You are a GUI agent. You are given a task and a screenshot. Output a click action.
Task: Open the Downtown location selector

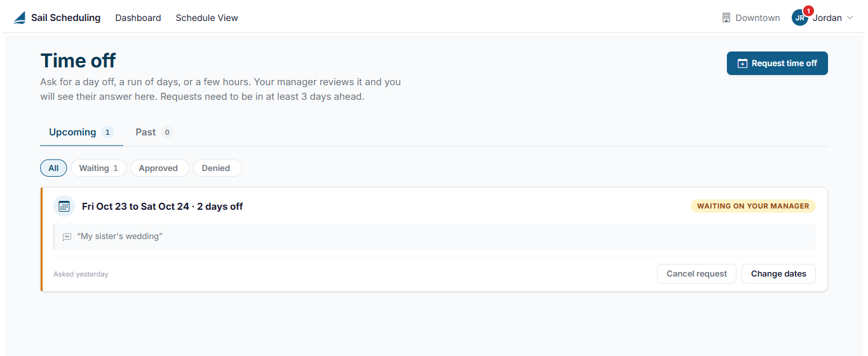coord(751,18)
